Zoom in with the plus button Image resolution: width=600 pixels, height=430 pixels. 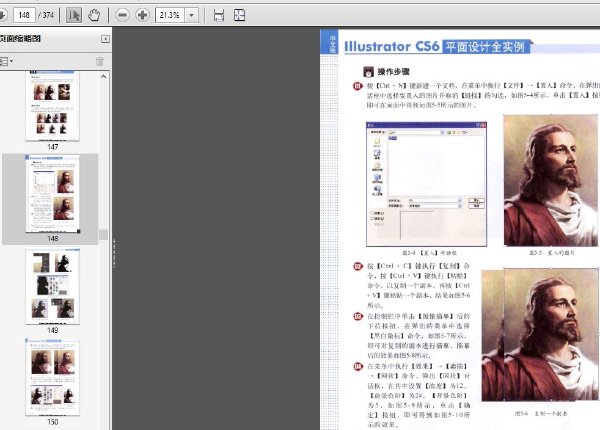pyautogui.click(x=143, y=15)
